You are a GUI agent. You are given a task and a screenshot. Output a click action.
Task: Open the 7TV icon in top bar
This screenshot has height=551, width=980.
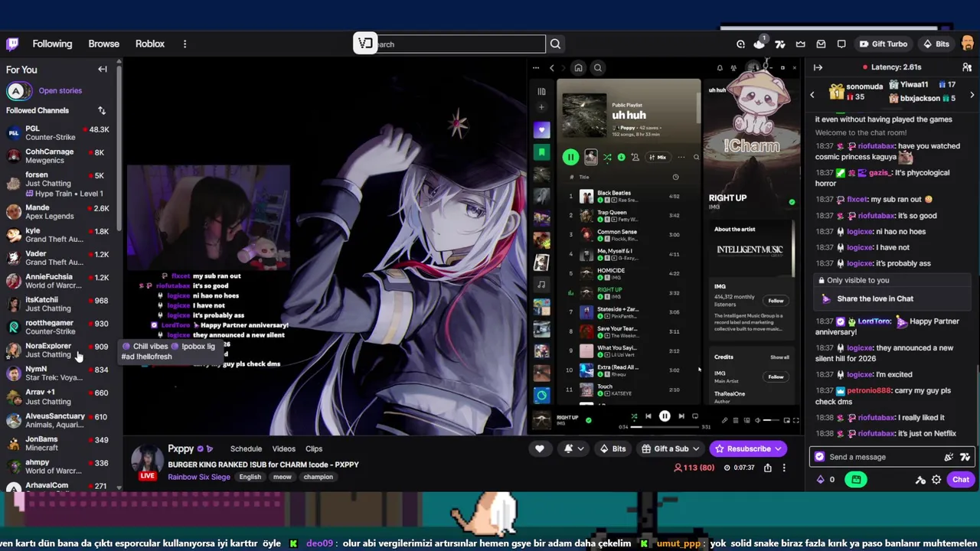[x=780, y=44]
